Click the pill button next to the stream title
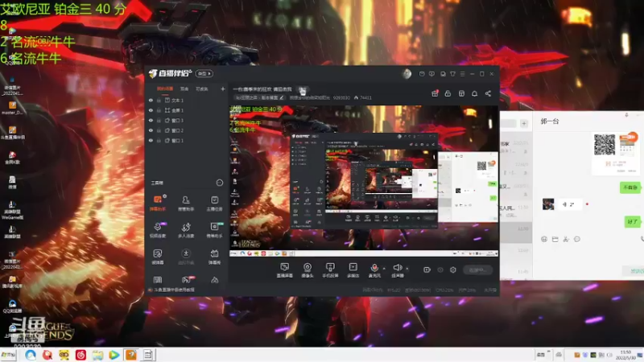Image resolution: width=644 pixels, height=362 pixels. click(x=303, y=89)
